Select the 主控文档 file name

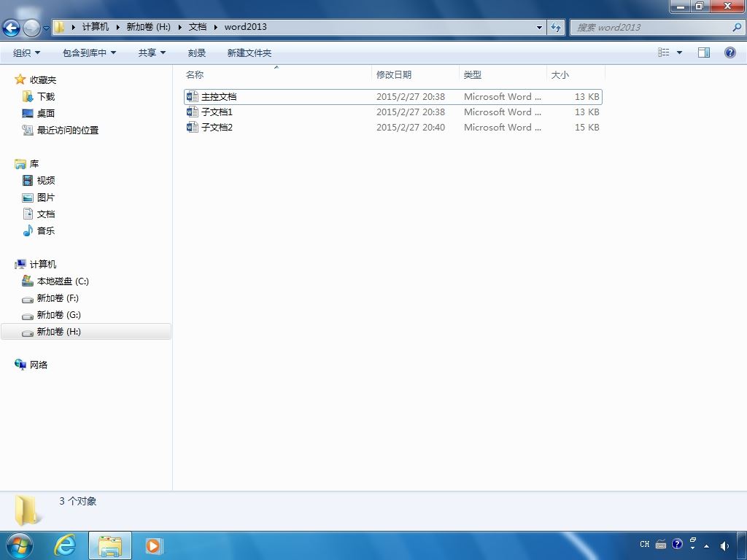(219, 97)
